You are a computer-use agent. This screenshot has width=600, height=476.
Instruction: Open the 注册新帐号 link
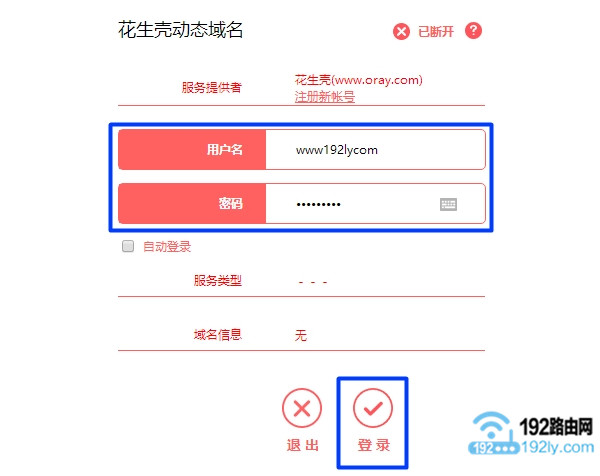(x=324, y=96)
